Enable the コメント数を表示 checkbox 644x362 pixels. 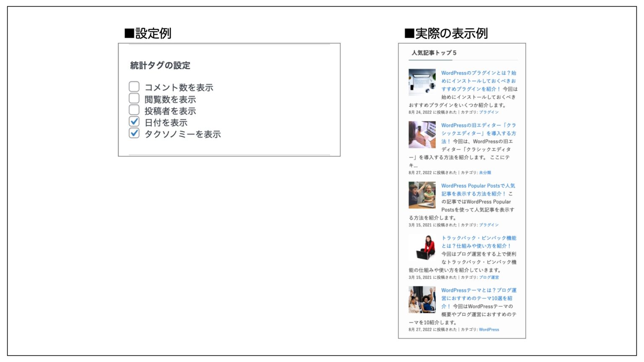pos(134,87)
